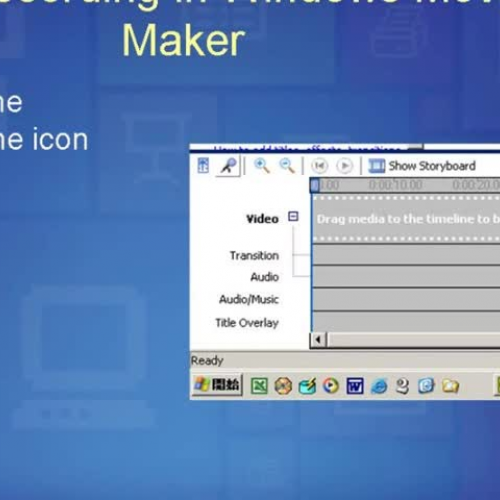Image resolution: width=500 pixels, height=500 pixels.
Task: Click the Narrate Timeline microphone icon
Action: [228, 166]
